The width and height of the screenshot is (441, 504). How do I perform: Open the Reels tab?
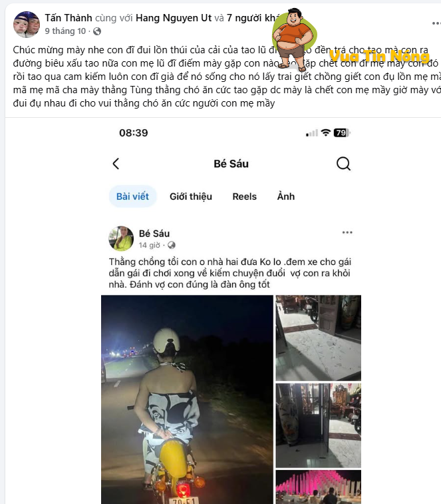244,196
